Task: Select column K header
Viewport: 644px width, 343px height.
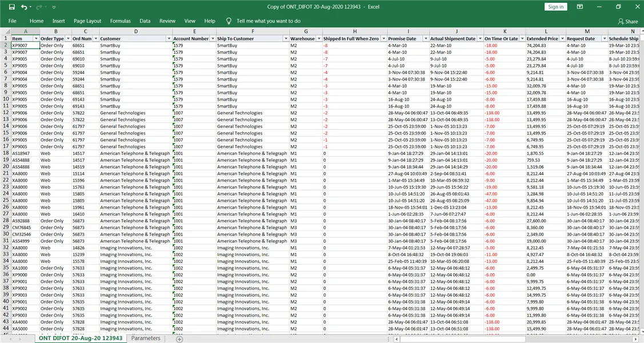Action: (505, 31)
